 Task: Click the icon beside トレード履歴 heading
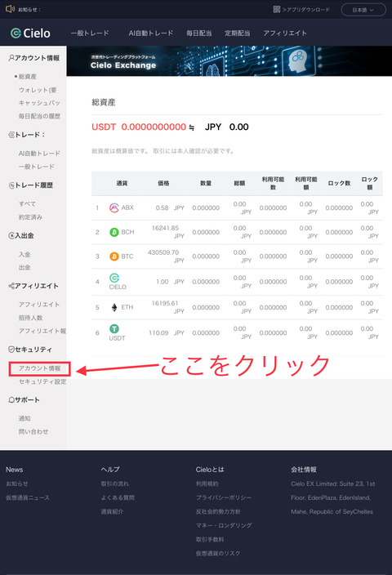11,185
